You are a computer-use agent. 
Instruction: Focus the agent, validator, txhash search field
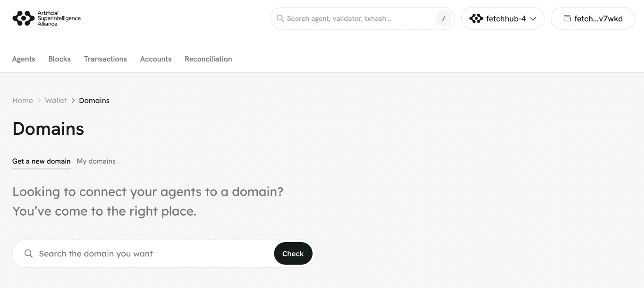(x=359, y=18)
